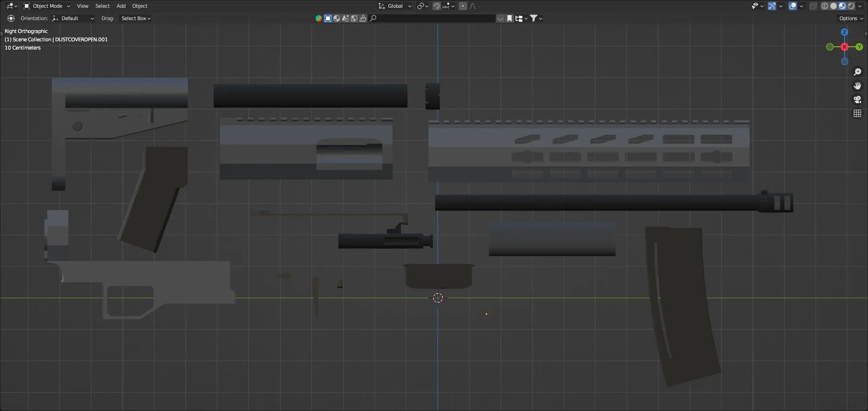Open the Orientation Default dropdown

point(73,18)
